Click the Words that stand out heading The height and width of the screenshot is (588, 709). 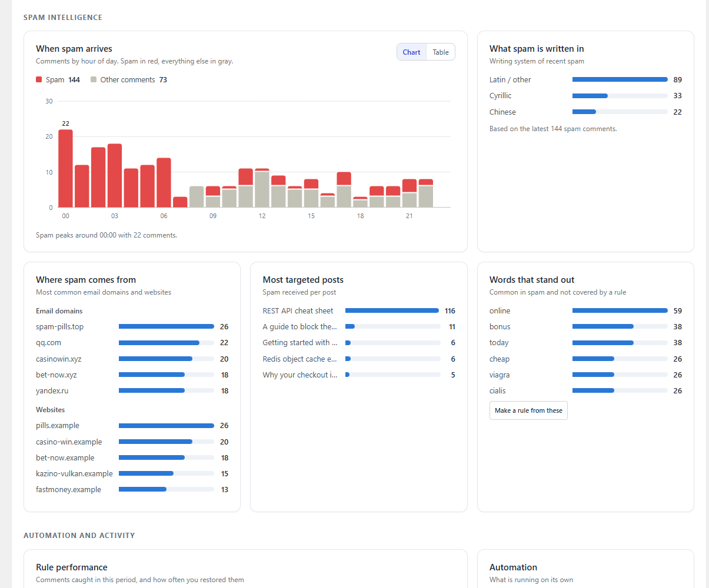[x=532, y=280]
